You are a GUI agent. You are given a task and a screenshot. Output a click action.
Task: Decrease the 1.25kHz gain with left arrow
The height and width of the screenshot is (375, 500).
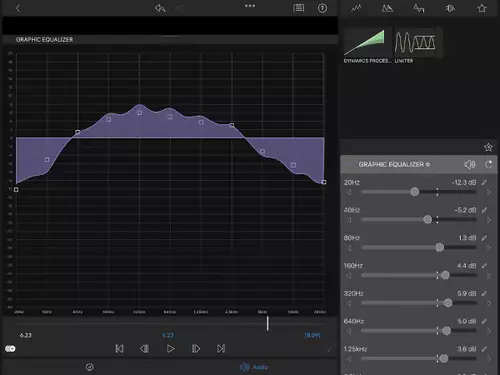point(349,359)
